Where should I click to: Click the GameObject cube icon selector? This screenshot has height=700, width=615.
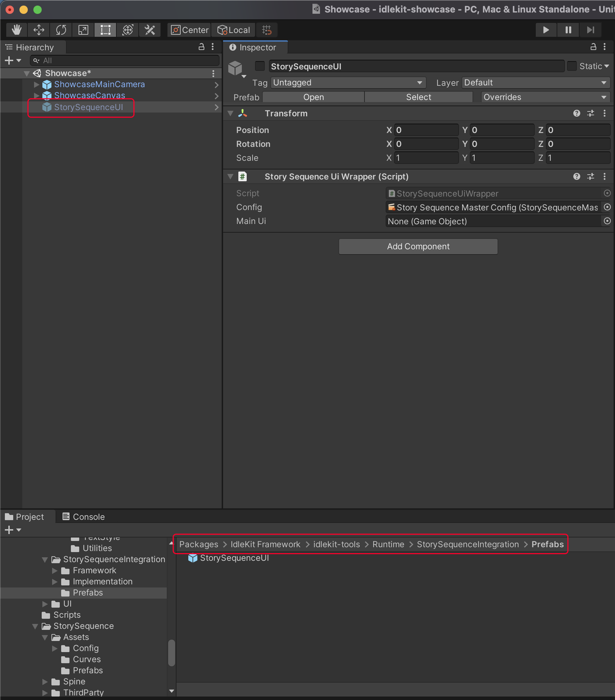pyautogui.click(x=237, y=69)
